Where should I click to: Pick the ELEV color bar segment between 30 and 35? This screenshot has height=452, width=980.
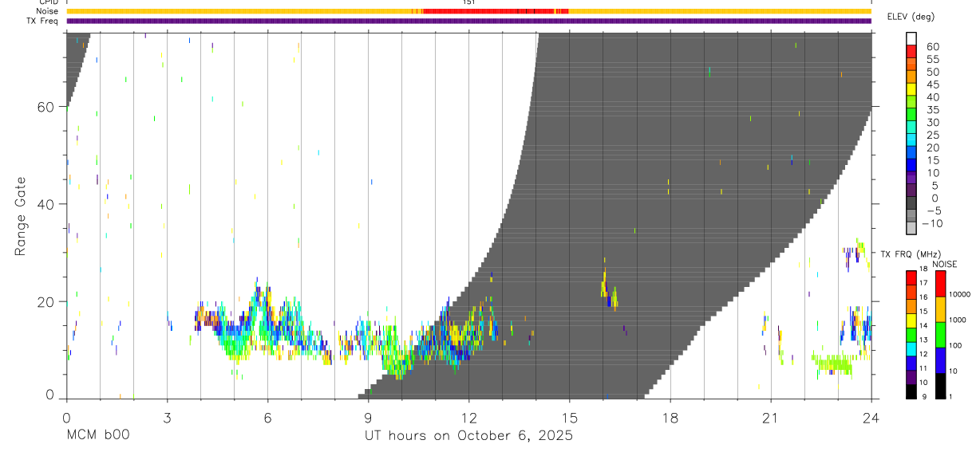911,116
